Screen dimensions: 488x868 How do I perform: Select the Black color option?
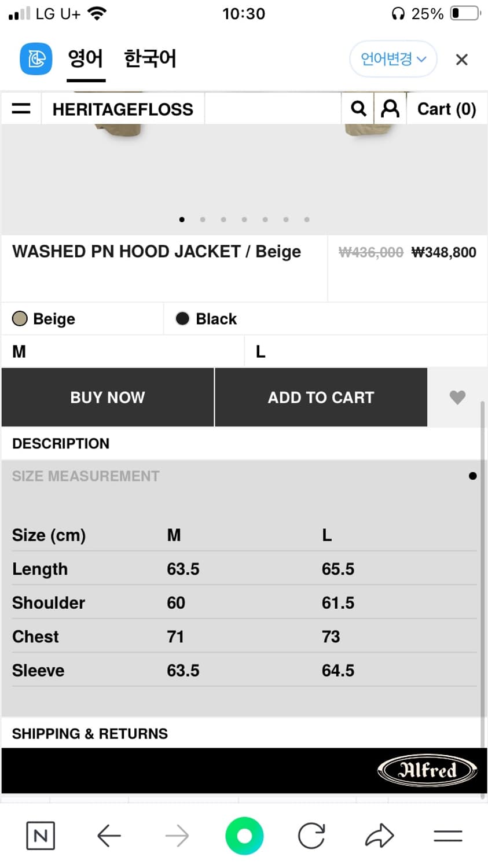click(x=206, y=318)
